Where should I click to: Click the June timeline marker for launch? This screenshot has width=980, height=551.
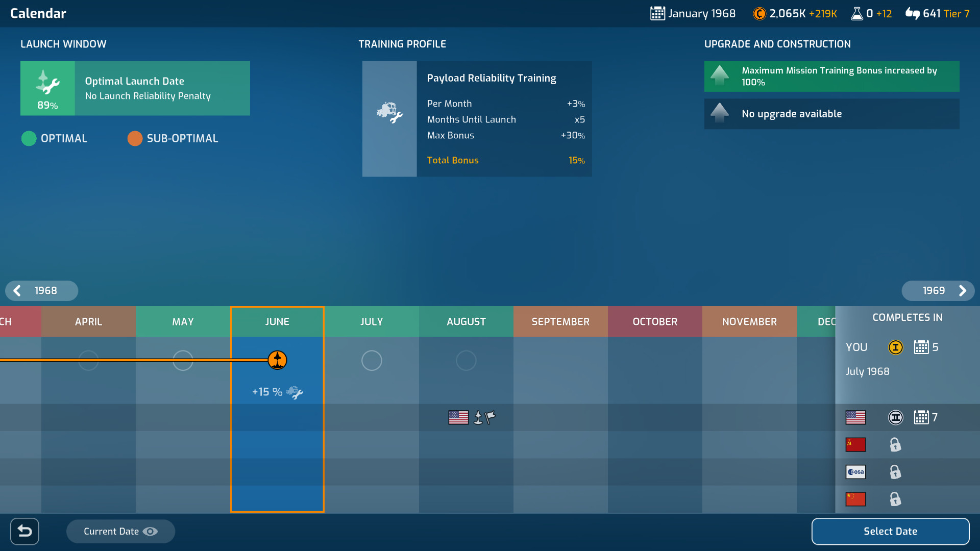tap(277, 360)
